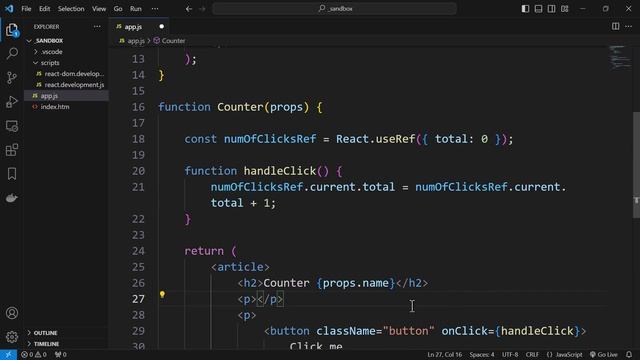This screenshot has height=360, width=640.
Task: Open the Explorer view in activity bar
Action: pyautogui.click(x=12, y=30)
